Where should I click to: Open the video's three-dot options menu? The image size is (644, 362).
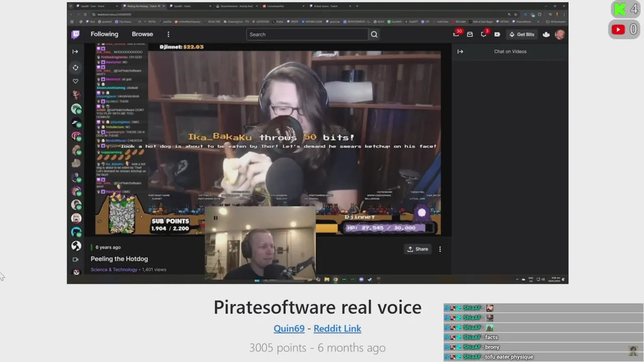pyautogui.click(x=440, y=249)
